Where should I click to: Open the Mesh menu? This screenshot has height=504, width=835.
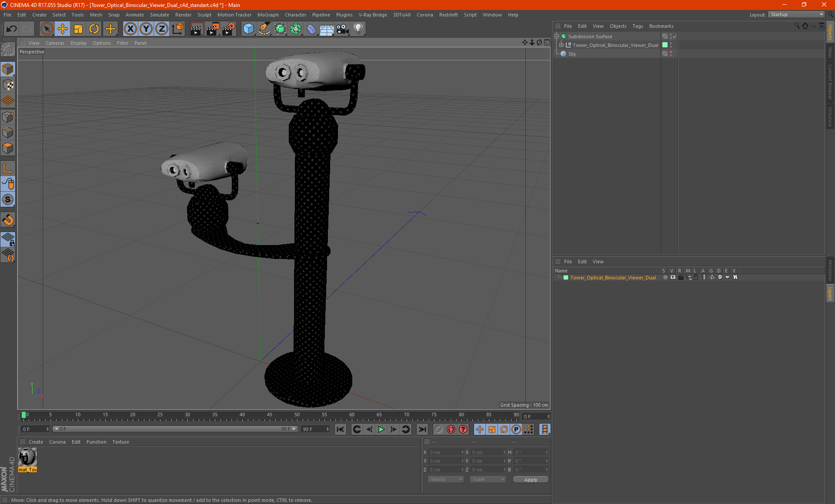(96, 15)
